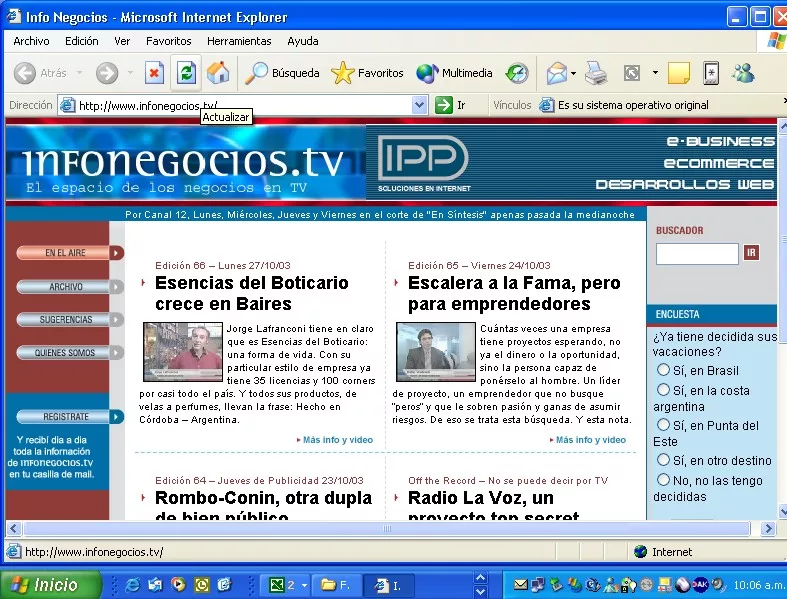Select radio option 'Sí, en Punta del Este'
Image resolution: width=787 pixels, height=599 pixels.
click(663, 425)
